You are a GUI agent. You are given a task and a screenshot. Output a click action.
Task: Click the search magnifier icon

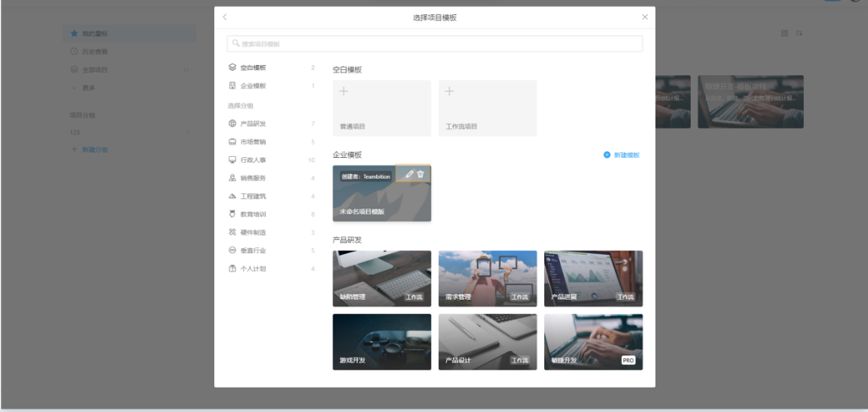pos(236,43)
